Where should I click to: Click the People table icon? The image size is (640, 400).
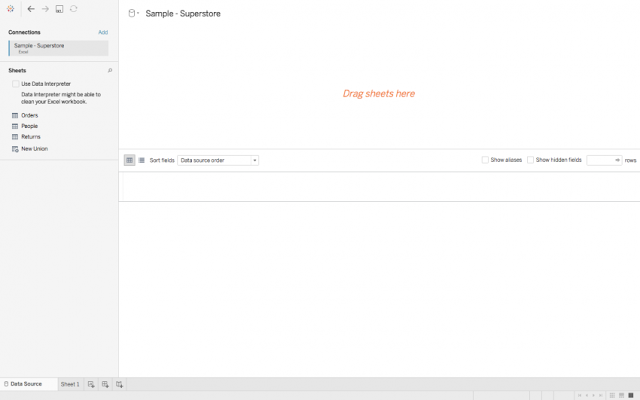click(x=15, y=126)
